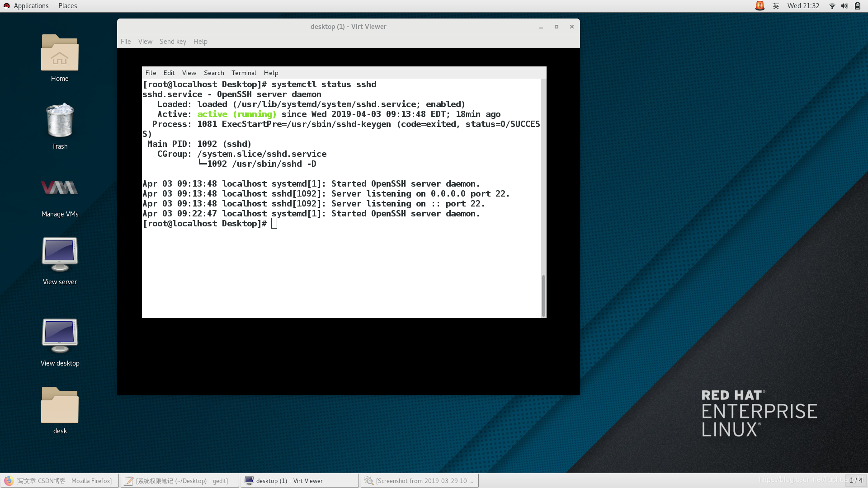The width and height of the screenshot is (868, 488).
Task: Click the battery status tray icon
Action: tap(858, 6)
